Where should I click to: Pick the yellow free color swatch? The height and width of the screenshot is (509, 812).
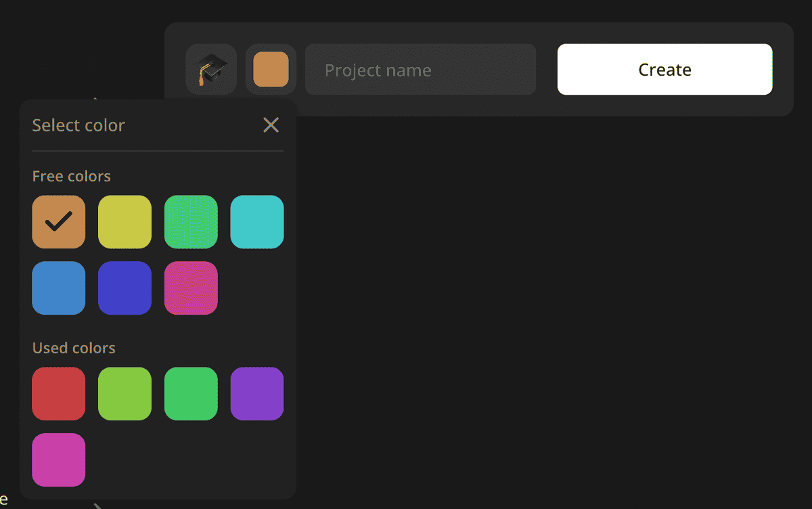tap(125, 221)
